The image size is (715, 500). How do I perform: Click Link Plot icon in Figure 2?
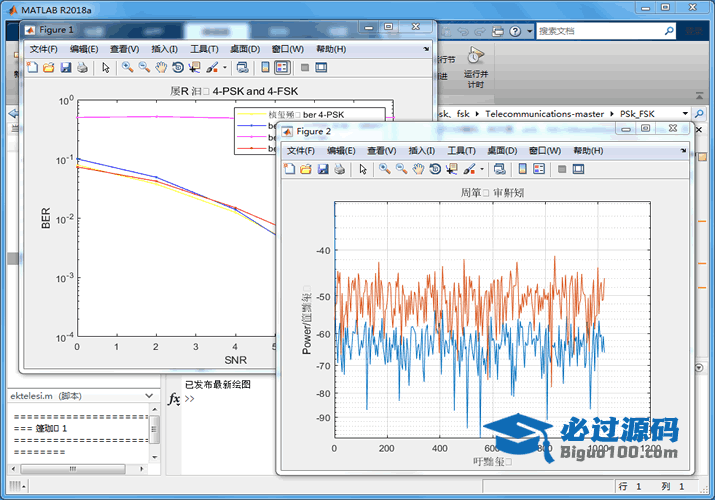click(x=500, y=169)
